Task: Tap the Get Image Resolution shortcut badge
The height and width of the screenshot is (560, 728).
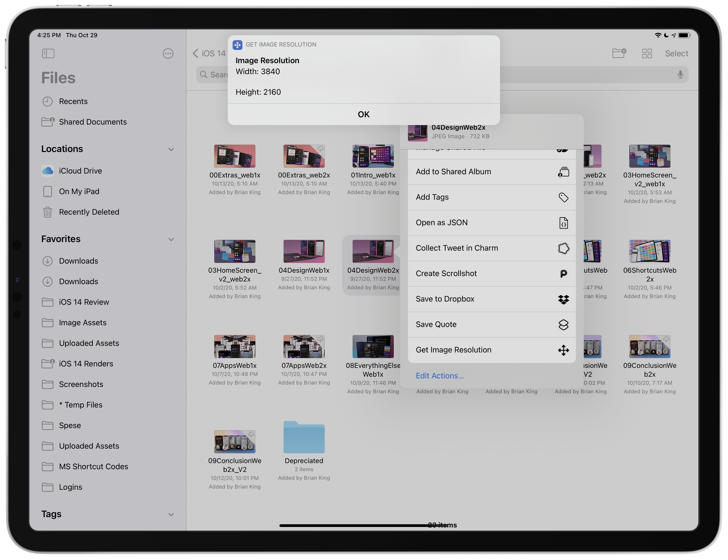Action: 237,45
